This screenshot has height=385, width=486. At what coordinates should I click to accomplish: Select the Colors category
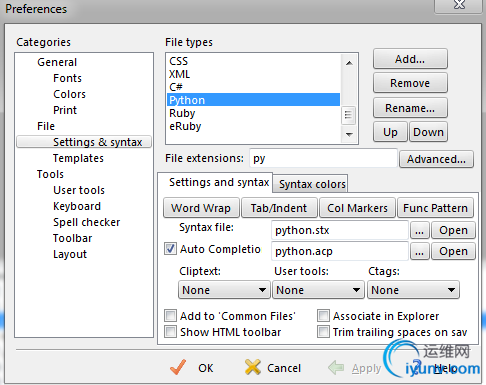[69, 94]
